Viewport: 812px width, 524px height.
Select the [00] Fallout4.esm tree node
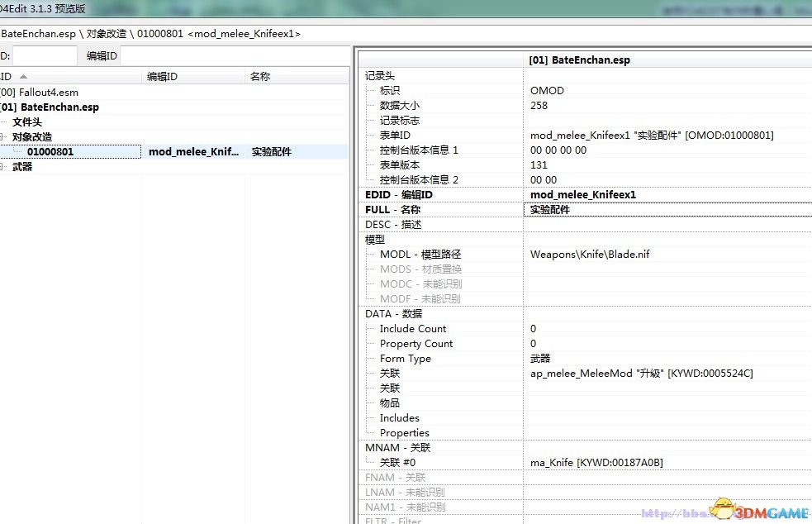pyautogui.click(x=40, y=93)
